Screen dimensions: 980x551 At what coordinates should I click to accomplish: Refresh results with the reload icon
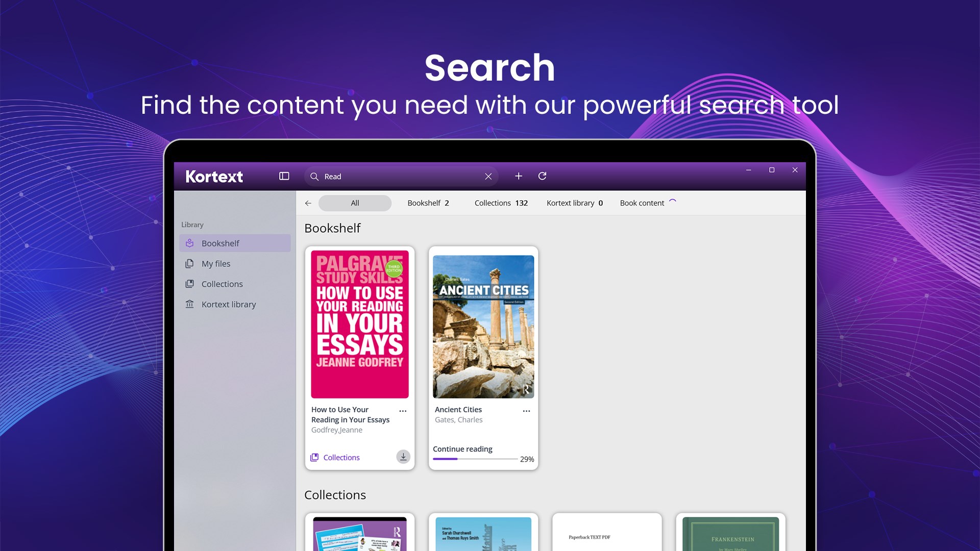(543, 176)
